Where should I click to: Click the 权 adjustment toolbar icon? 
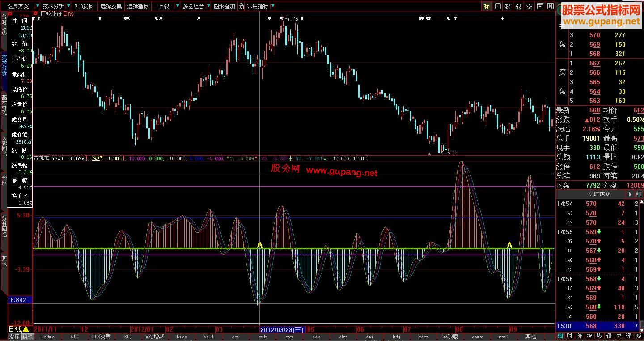point(508,6)
